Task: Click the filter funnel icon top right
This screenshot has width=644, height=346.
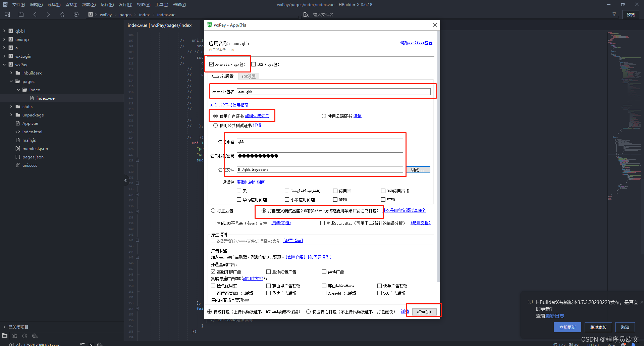Action: (614, 14)
